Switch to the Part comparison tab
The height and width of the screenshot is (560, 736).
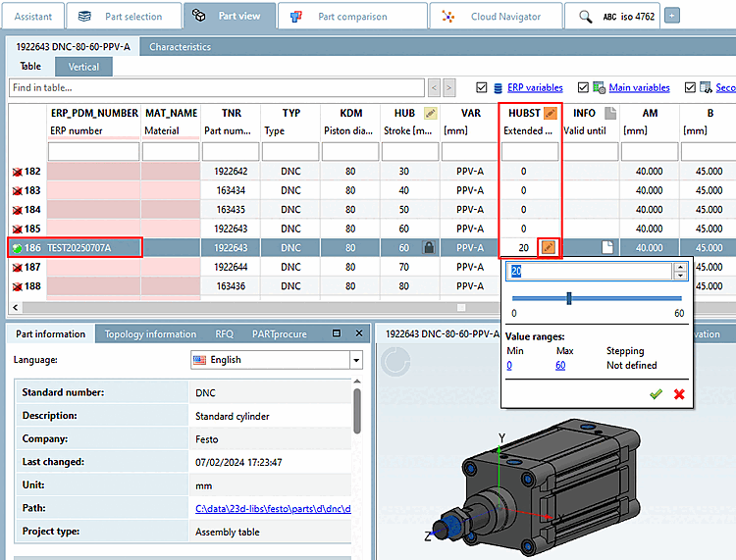[x=352, y=16]
